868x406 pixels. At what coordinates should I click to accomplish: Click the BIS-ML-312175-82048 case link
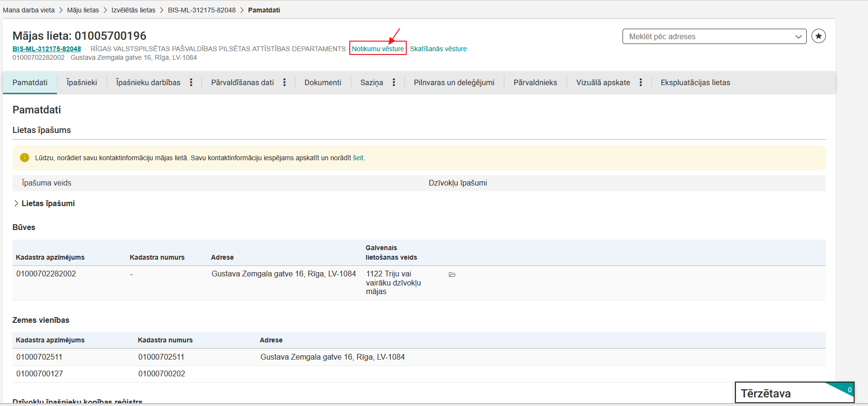click(46, 49)
